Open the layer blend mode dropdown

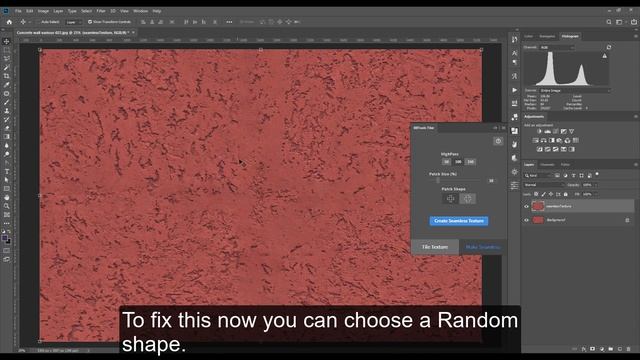[543, 185]
